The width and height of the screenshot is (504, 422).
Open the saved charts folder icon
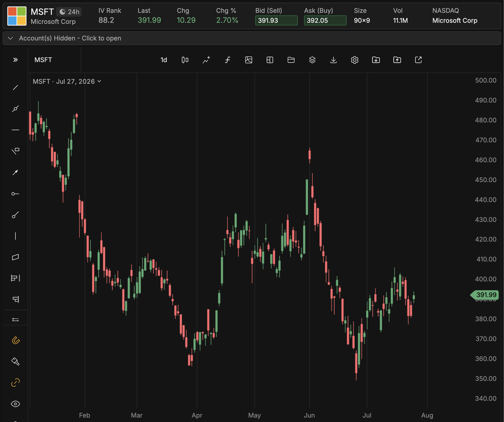(291, 60)
